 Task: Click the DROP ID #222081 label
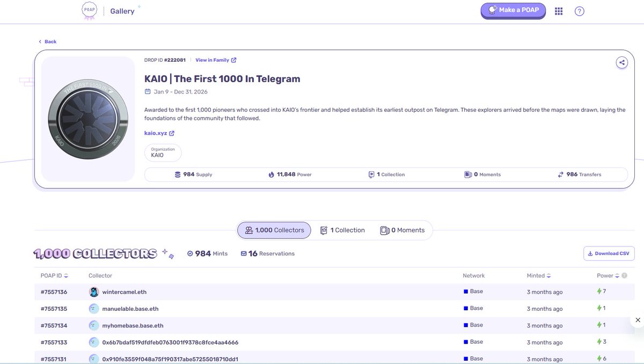coord(165,60)
